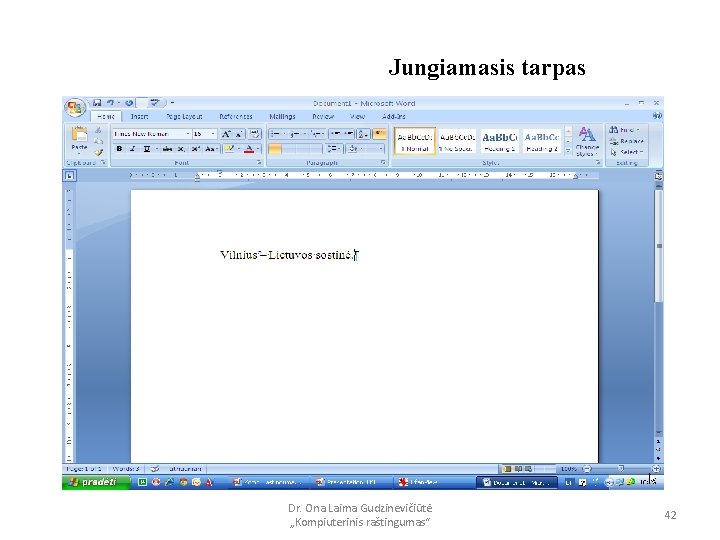The height and width of the screenshot is (540, 720).
Task: Apply superscript formatting
Action: click(x=196, y=149)
